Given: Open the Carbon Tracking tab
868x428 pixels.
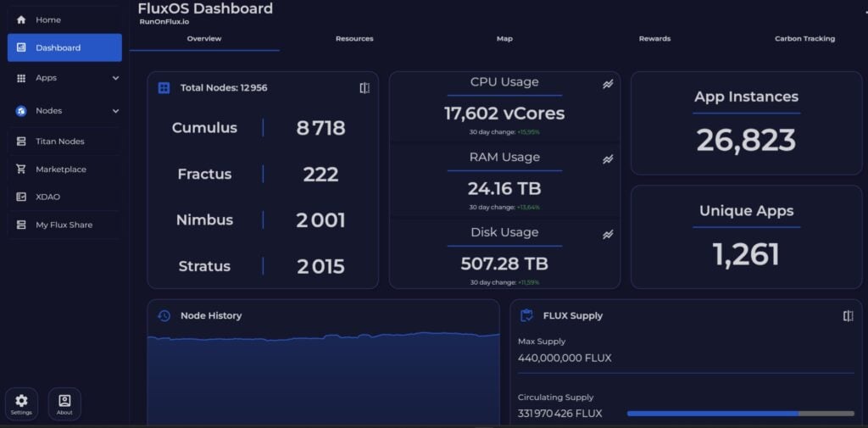Looking at the screenshot, I should point(805,39).
